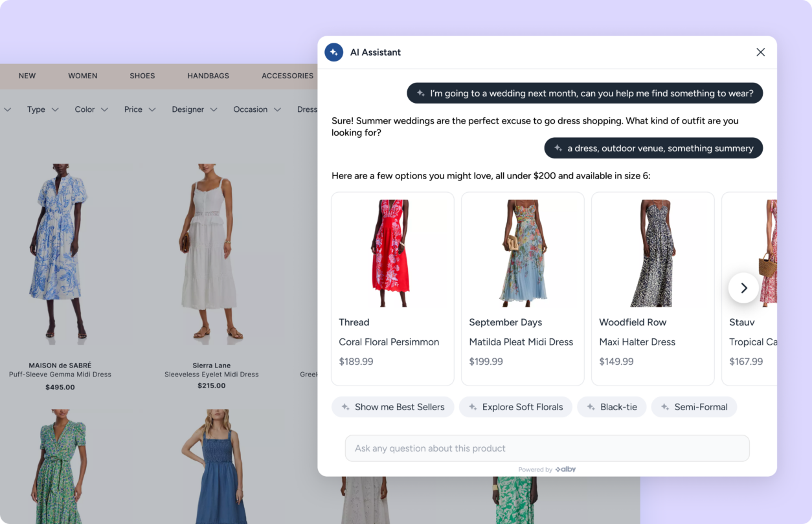Open the September Days Matilda dress image
Screen dimensions: 812x524
(523, 253)
